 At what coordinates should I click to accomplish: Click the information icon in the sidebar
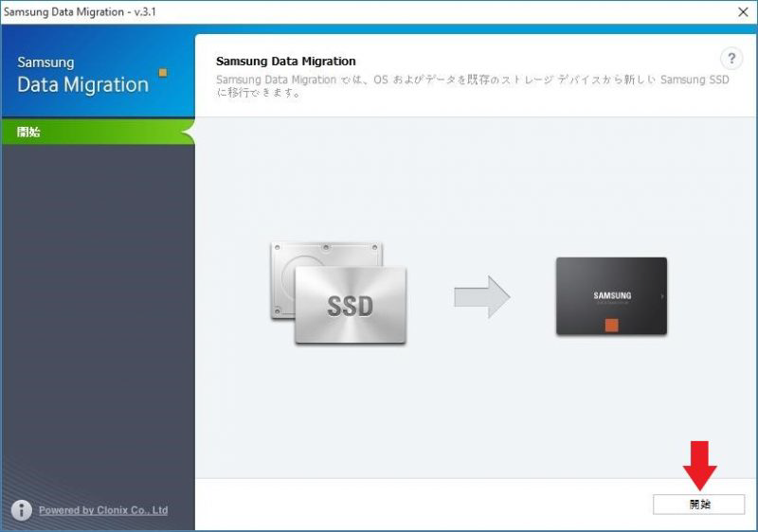pyautogui.click(x=21, y=510)
